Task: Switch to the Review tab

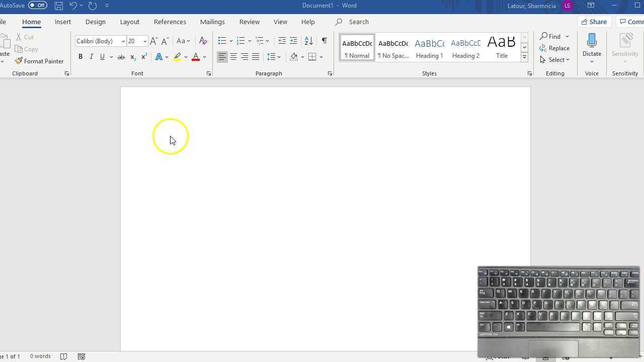Action: [250, 22]
